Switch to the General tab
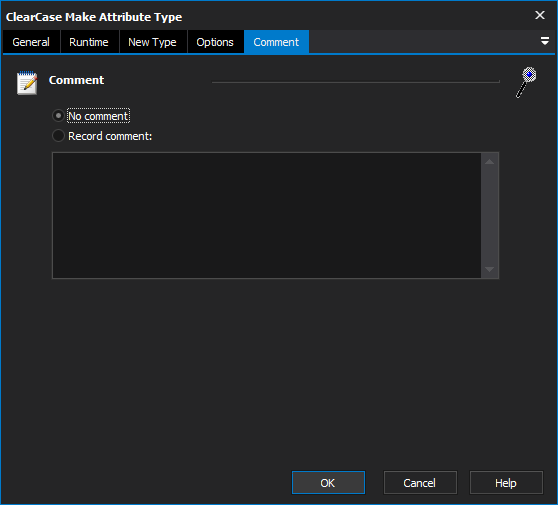 tap(31, 42)
